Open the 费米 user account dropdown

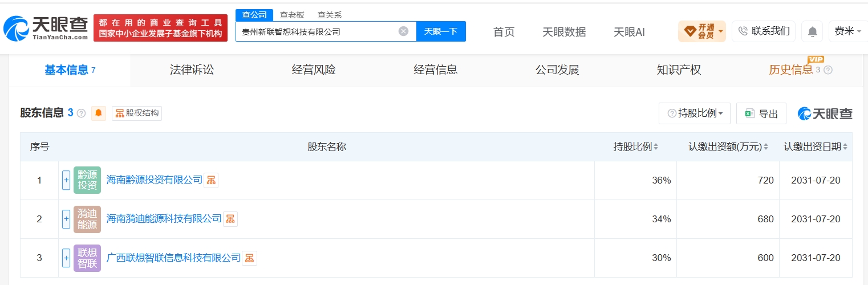(x=848, y=31)
